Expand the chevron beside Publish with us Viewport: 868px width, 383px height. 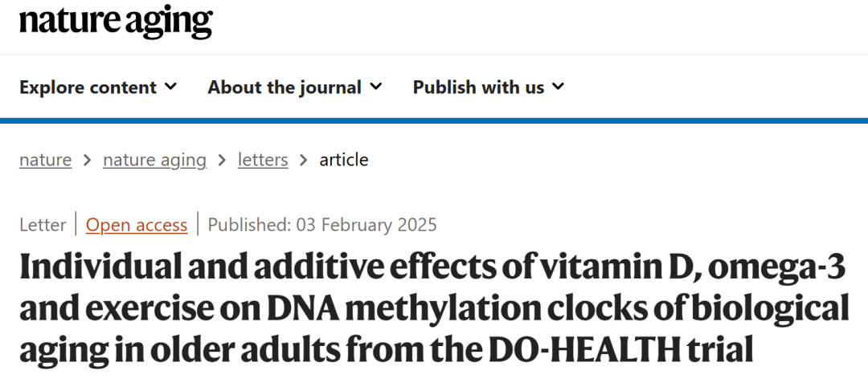click(x=559, y=87)
